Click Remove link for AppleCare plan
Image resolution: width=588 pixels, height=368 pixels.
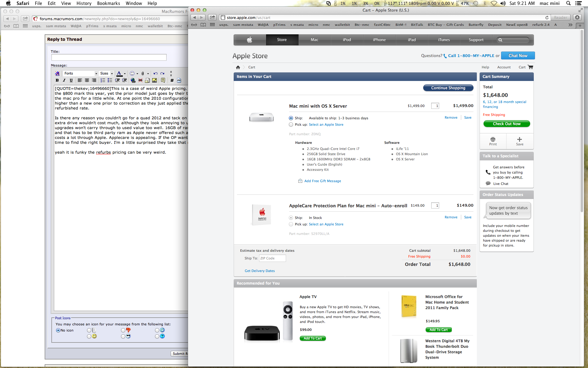click(451, 217)
